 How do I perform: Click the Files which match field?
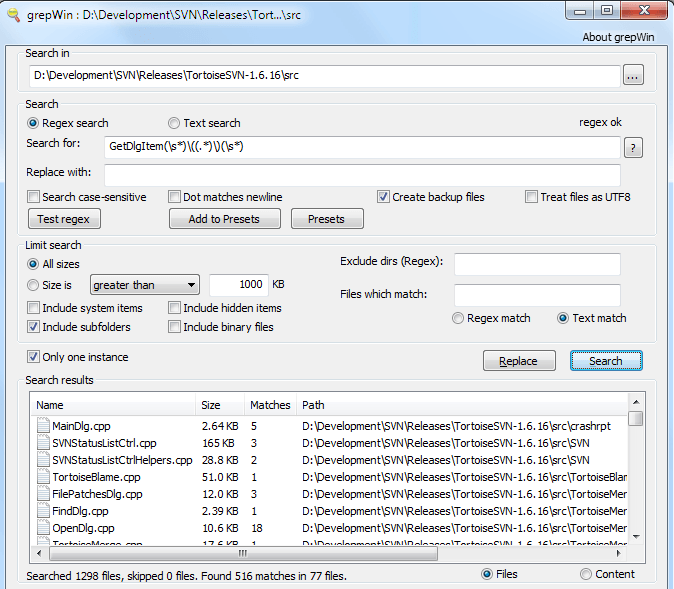tap(537, 294)
